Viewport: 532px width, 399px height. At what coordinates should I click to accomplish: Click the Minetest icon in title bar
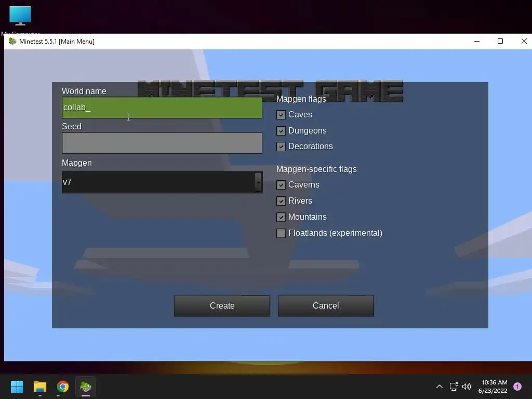[12, 42]
